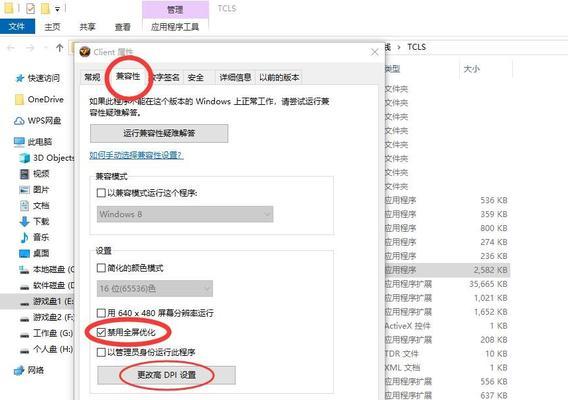Select the 音乐 music note icon
Image resolution: width=568 pixels, height=400 pixels.
click(x=24, y=237)
